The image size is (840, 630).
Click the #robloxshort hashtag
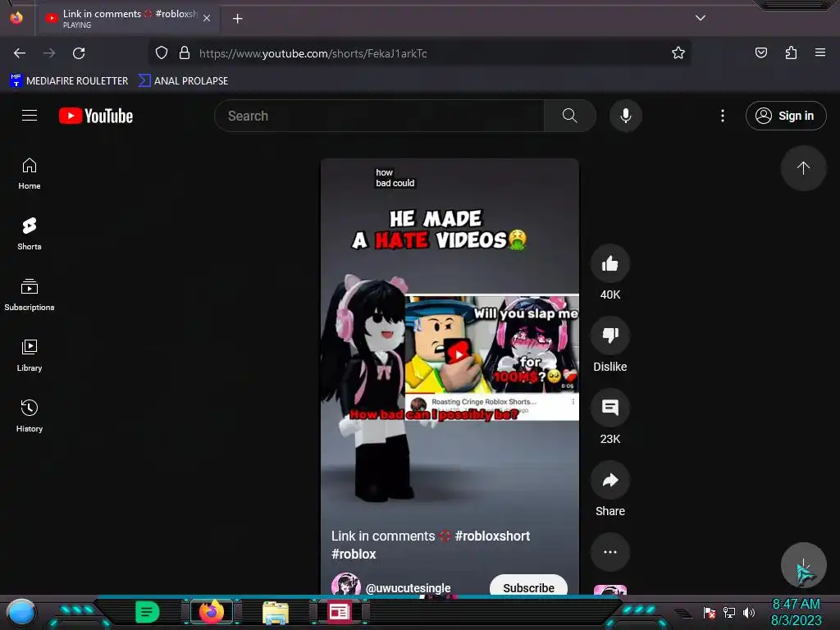492,536
